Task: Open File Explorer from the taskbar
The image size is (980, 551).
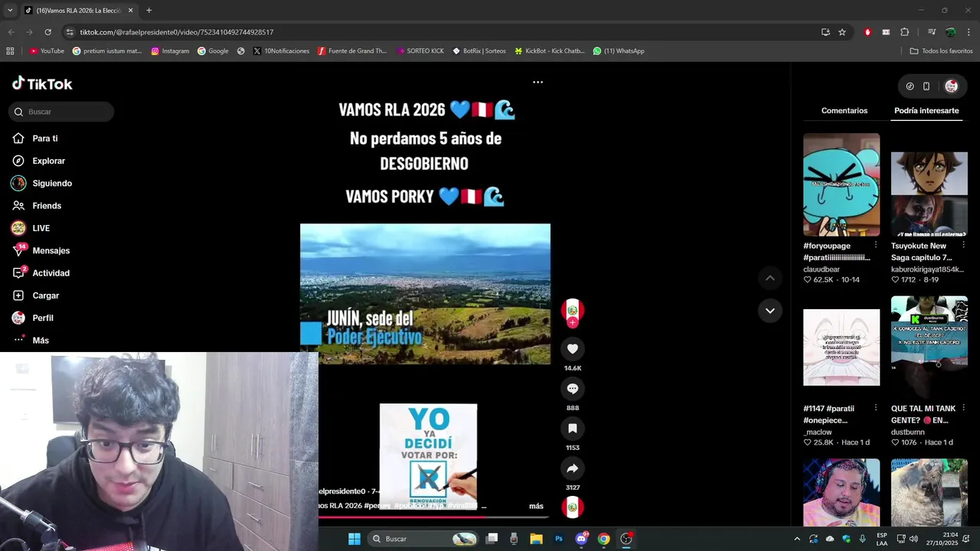Action: click(536, 539)
